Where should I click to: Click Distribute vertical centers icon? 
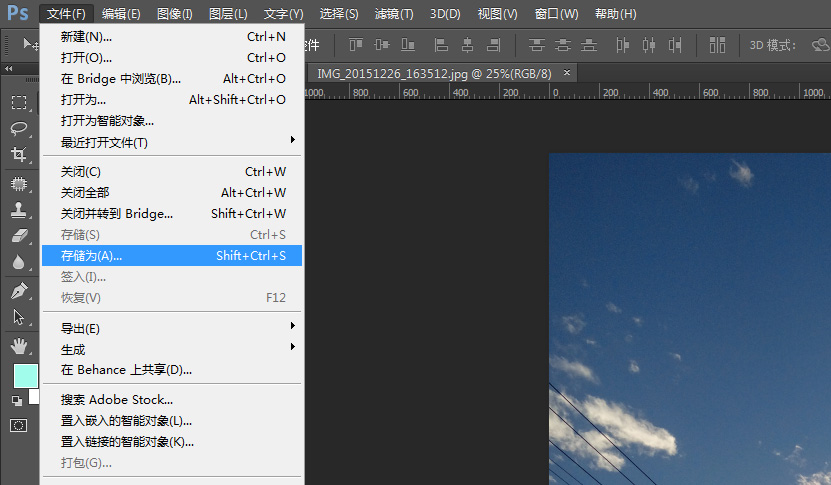563,45
